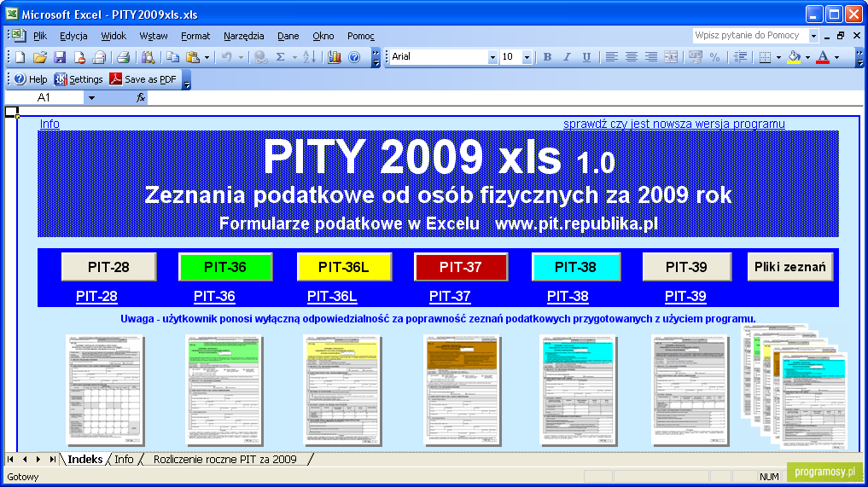The image size is (868, 487).
Task: Open Print Preview and Research icon
Action: (148, 57)
